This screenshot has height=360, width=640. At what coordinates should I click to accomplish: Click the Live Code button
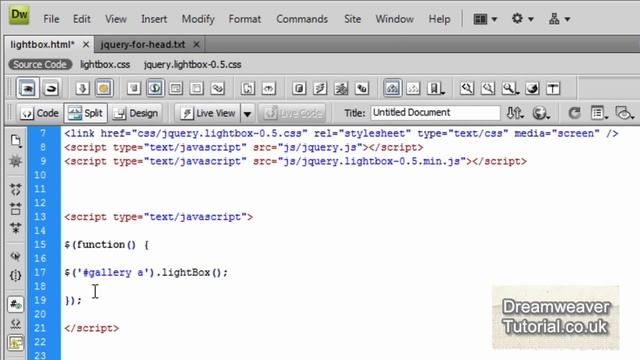coord(292,113)
